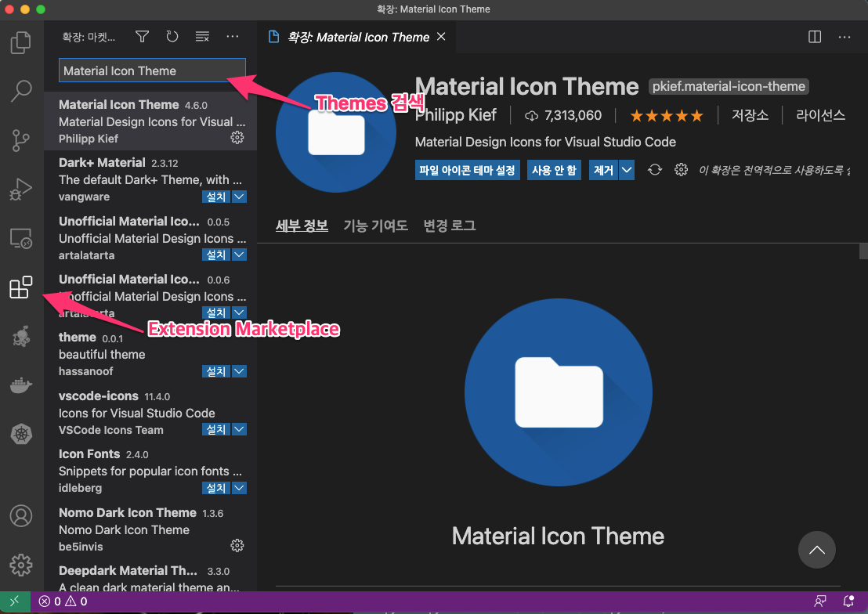The image size is (868, 614).
Task: Install Unofficial Material 0.0.5 by artalatarta
Action: click(x=216, y=255)
